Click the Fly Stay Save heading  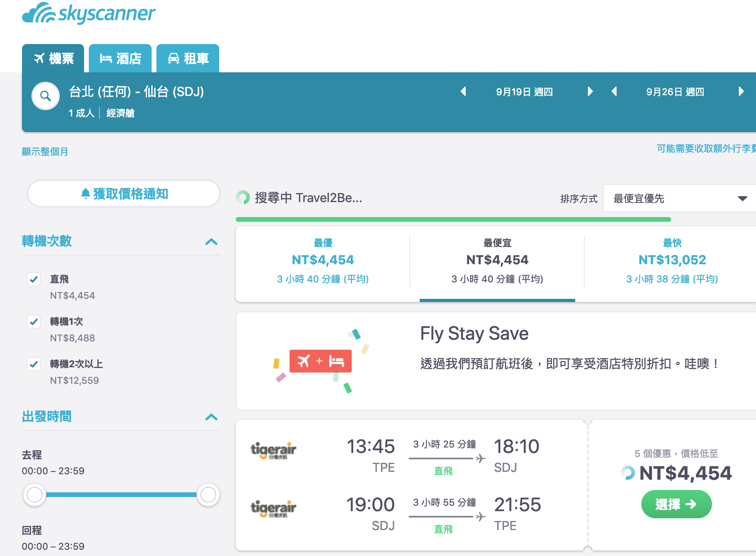[474, 333]
